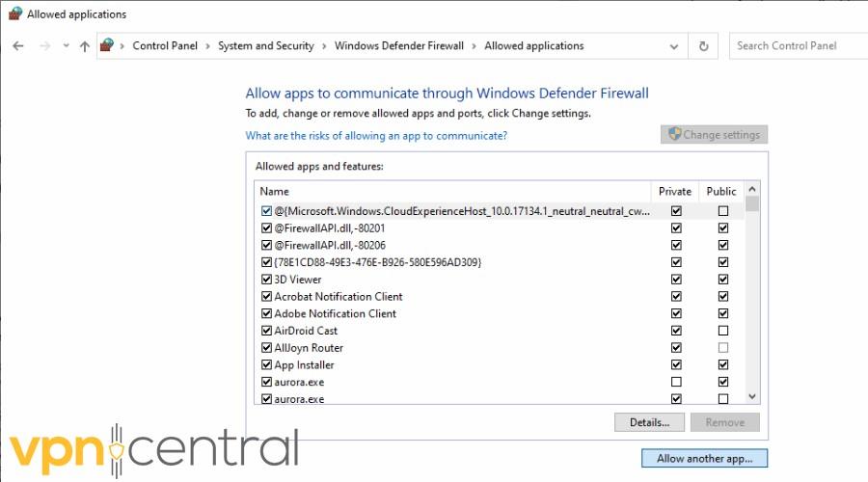Select App Installer entry text
Viewport: 868px width, 482px height.
305,365
